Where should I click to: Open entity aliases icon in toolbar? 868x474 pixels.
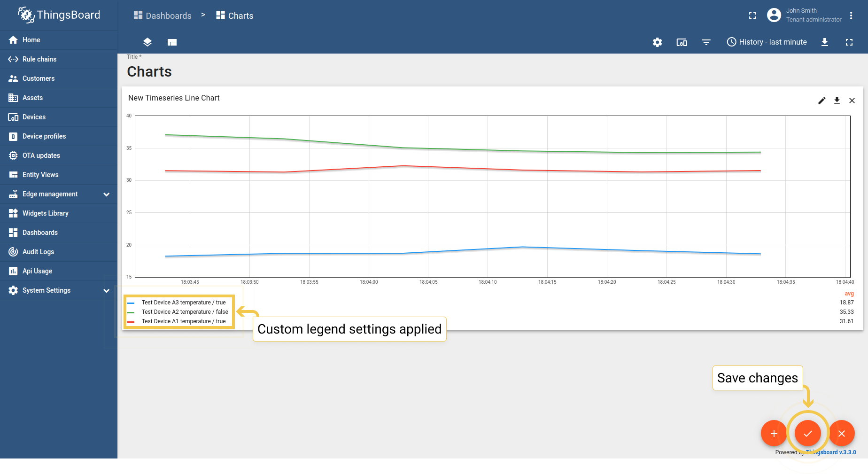[x=682, y=42]
